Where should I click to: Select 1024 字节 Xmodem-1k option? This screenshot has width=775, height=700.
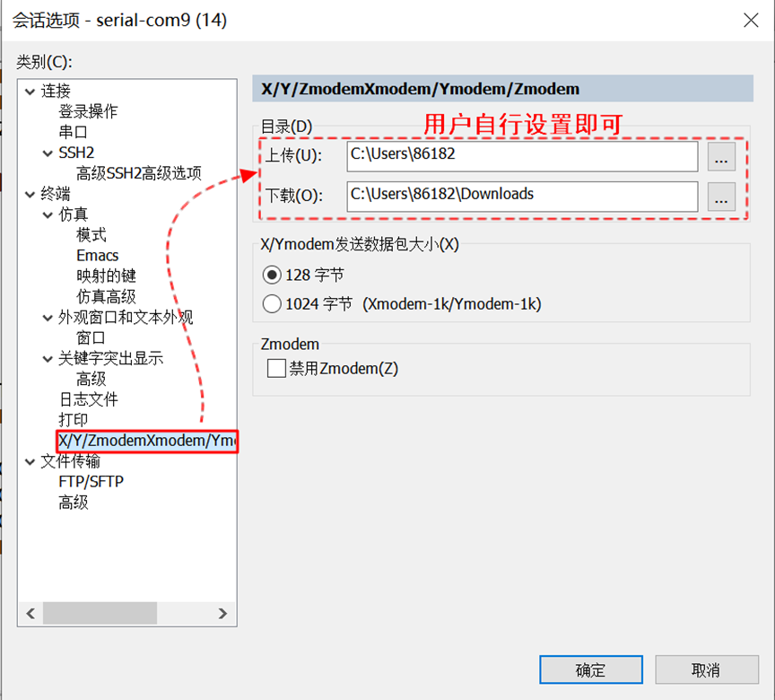(272, 304)
